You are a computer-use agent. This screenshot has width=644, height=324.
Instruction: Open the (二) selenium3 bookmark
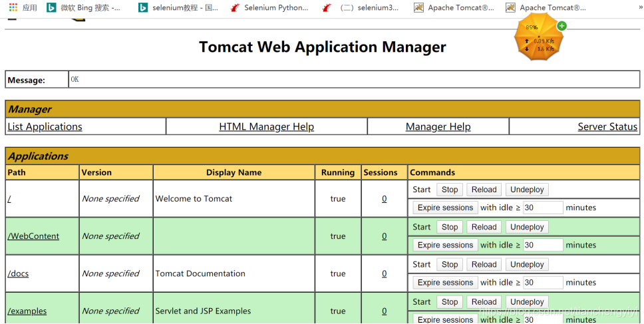click(x=361, y=7)
